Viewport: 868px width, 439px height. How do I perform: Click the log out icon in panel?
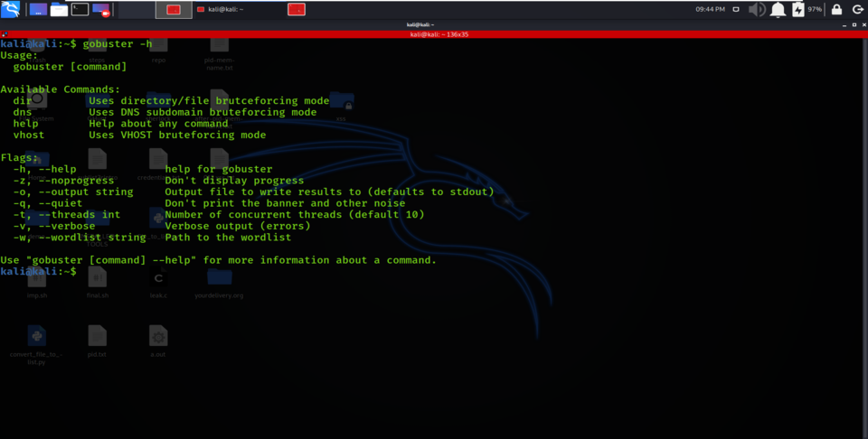point(856,9)
